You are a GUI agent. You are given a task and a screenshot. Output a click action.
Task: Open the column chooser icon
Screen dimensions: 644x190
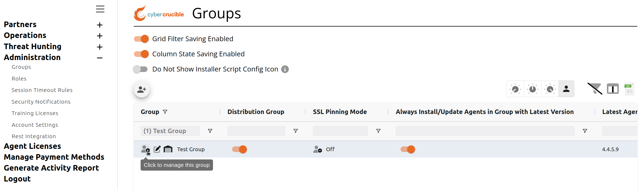(x=613, y=89)
